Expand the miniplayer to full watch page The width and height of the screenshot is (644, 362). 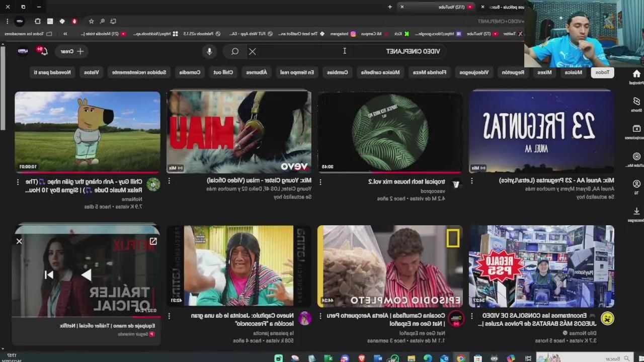[153, 242]
